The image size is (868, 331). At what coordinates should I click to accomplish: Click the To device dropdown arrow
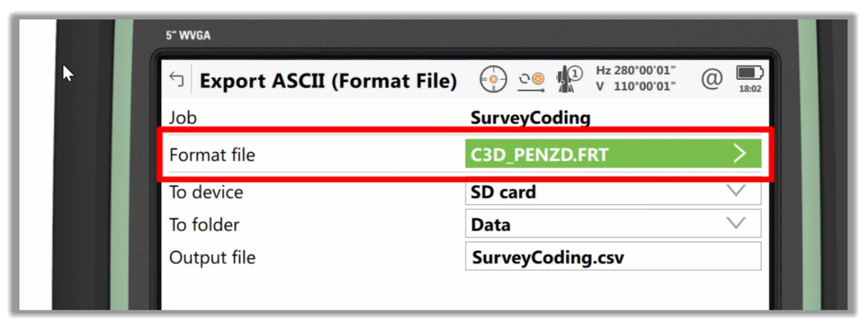click(x=736, y=191)
